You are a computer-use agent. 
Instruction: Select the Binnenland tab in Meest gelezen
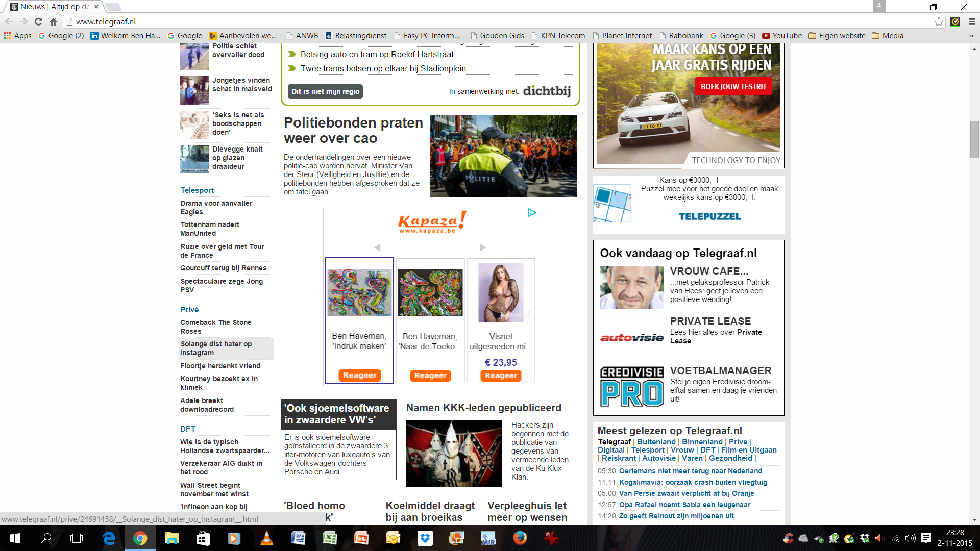click(x=702, y=442)
